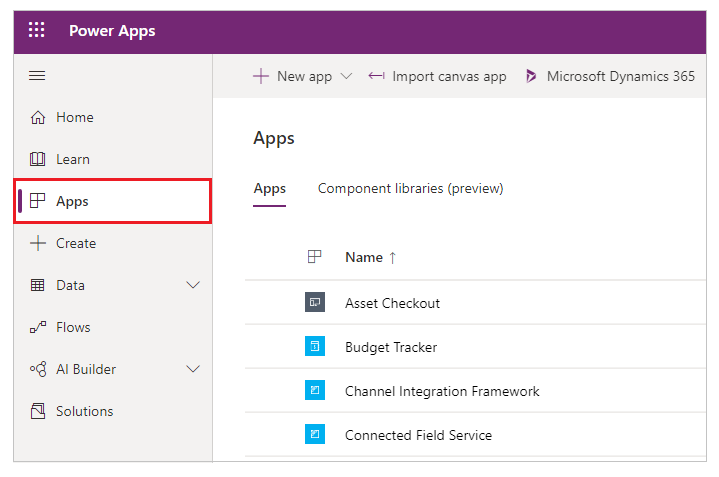
Task: Open the Asset Checkout app
Action: click(393, 303)
